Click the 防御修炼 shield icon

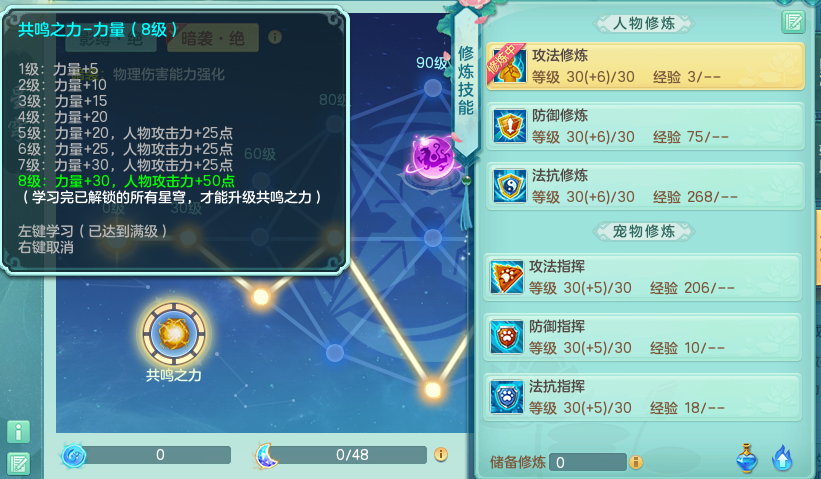click(509, 126)
